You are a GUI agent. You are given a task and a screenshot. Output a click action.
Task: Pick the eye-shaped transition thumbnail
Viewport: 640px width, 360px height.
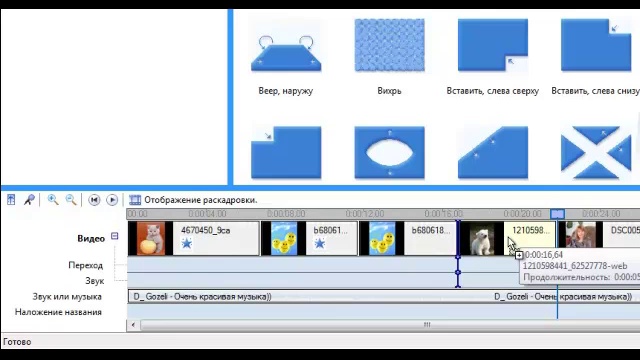coord(389,153)
